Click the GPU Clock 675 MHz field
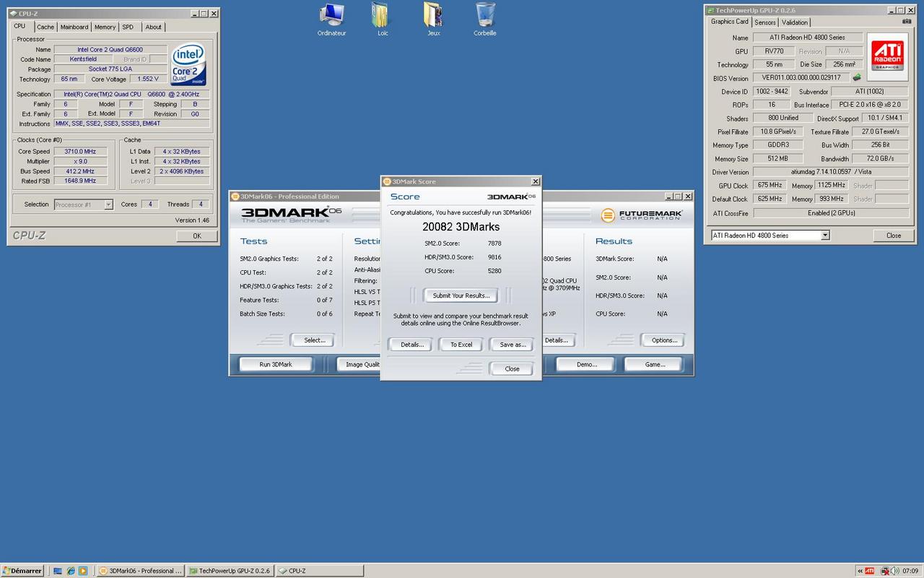 click(x=770, y=186)
